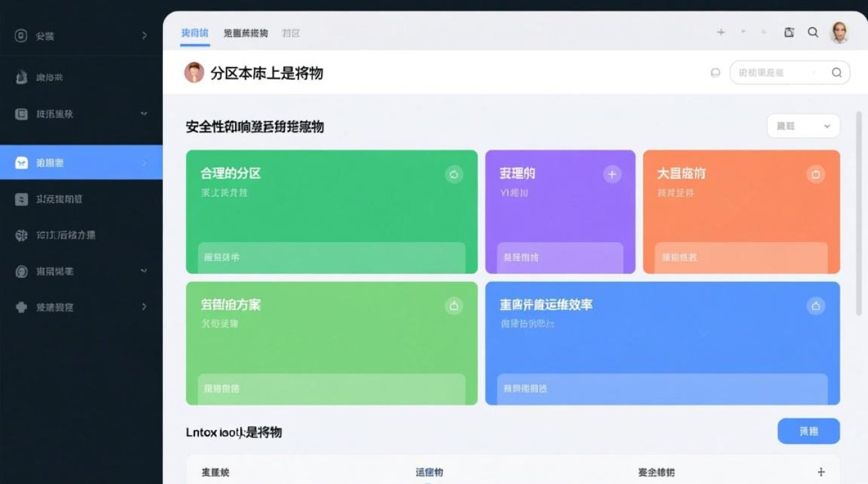Screen dimensions: 868x484
Task: Open search via top toolbar magnifier icon
Action: 813,32
